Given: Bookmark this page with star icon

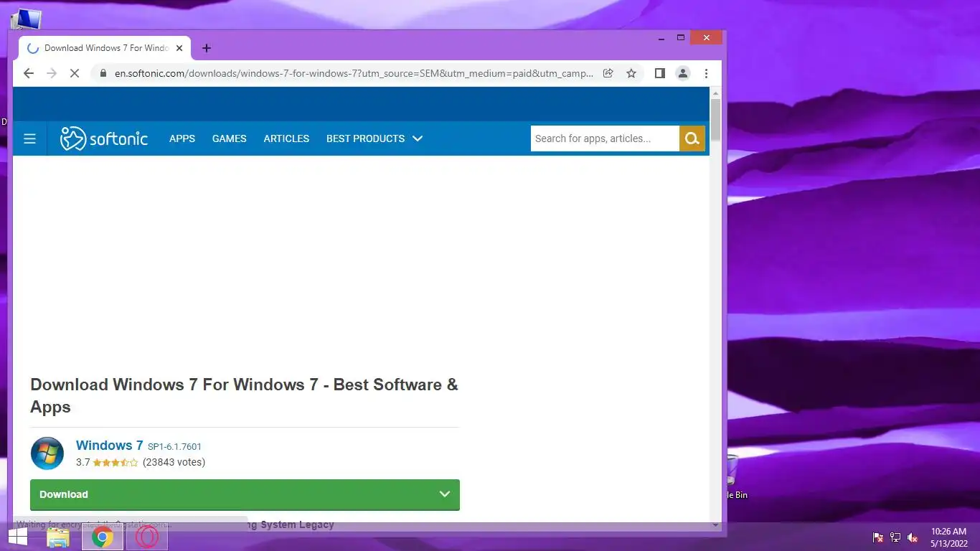Looking at the screenshot, I should [x=631, y=73].
